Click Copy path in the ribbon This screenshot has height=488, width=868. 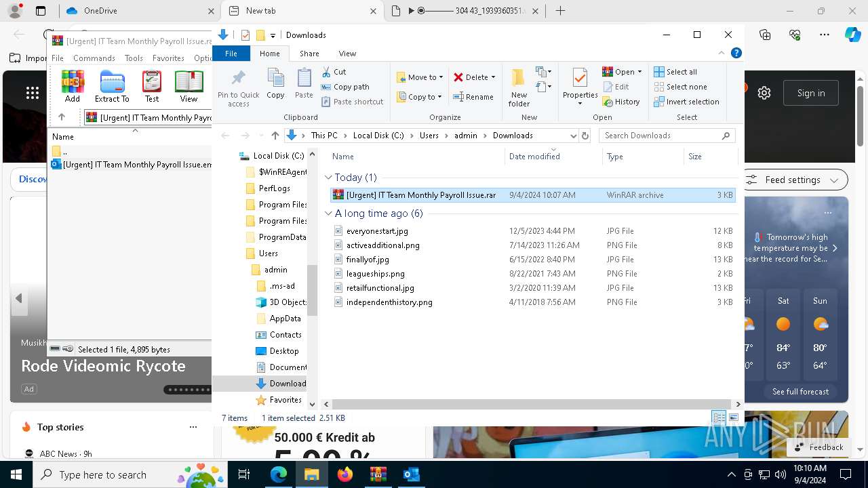point(345,87)
